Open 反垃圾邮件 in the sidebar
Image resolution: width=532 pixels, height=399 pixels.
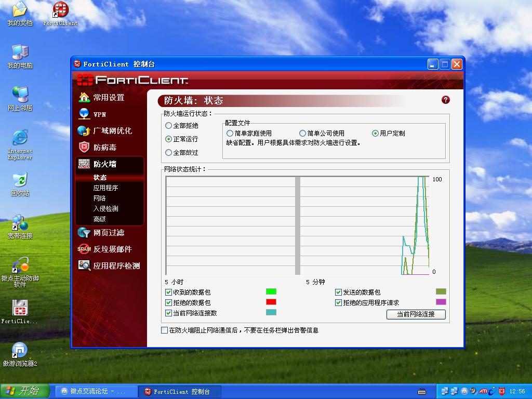[x=104, y=249]
